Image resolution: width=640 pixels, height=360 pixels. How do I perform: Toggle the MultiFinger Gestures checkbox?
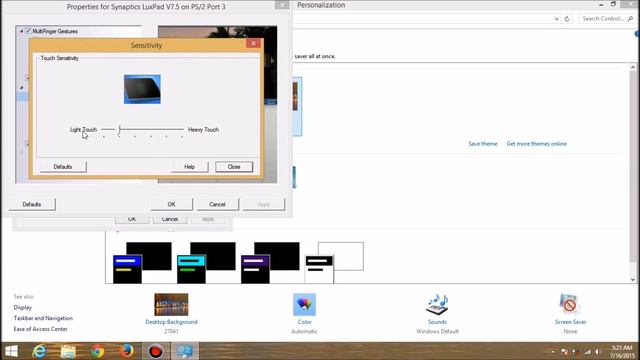click(28, 31)
